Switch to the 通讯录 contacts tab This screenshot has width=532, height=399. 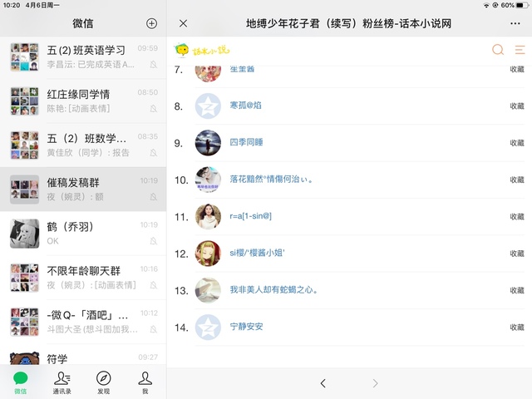[62, 382]
